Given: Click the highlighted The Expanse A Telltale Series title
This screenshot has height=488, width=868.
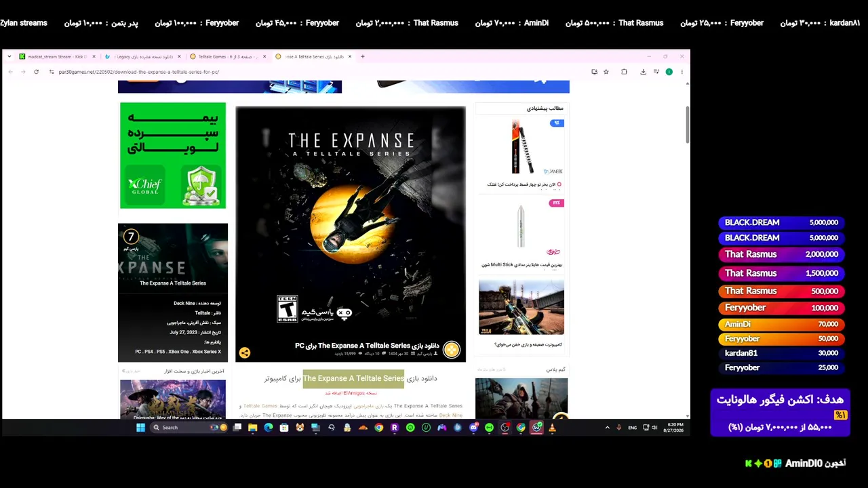Looking at the screenshot, I should [353, 378].
